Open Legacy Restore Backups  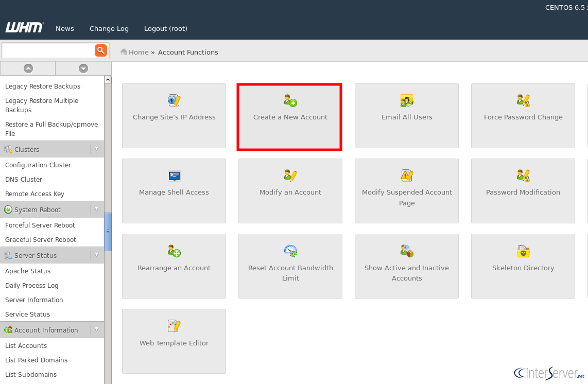[43, 86]
